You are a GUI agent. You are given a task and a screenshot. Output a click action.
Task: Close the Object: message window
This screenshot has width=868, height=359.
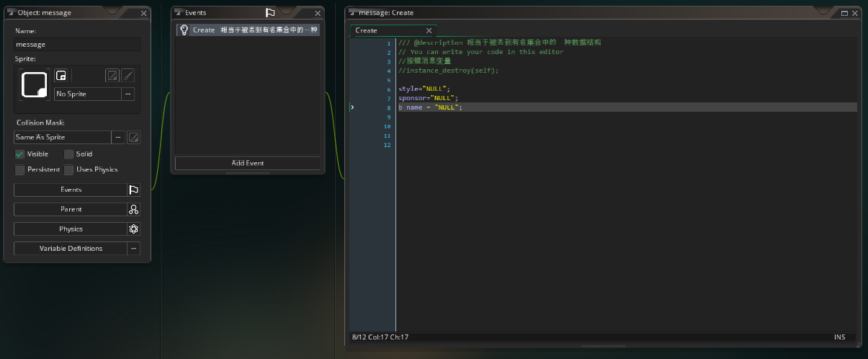143,12
